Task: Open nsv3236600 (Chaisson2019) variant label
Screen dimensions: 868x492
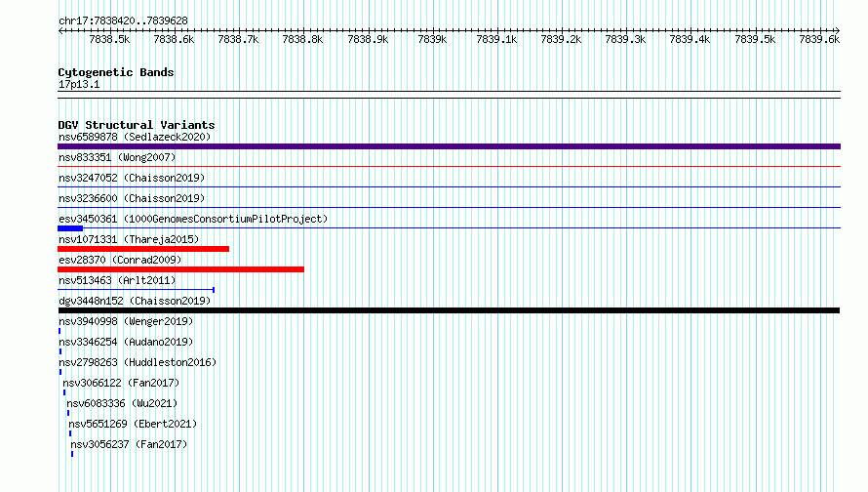Action: pyautogui.click(x=132, y=198)
